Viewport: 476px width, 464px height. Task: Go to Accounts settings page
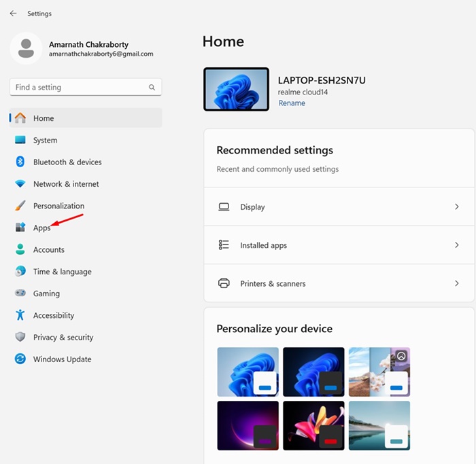click(x=48, y=250)
